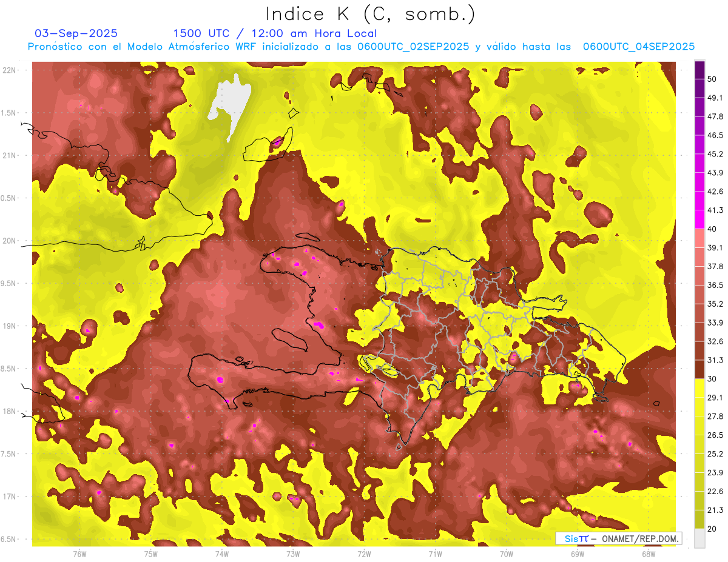Click the colorbar value 39.1

pyautogui.click(x=715, y=247)
